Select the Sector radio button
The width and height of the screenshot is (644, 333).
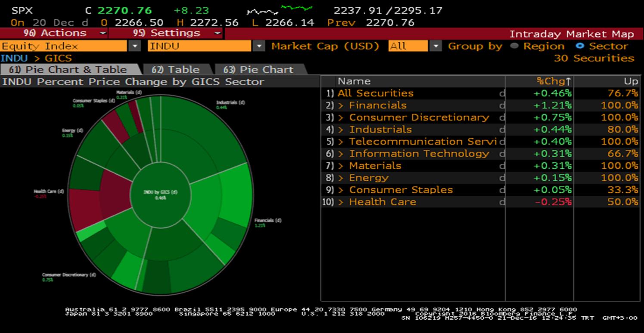(x=580, y=46)
